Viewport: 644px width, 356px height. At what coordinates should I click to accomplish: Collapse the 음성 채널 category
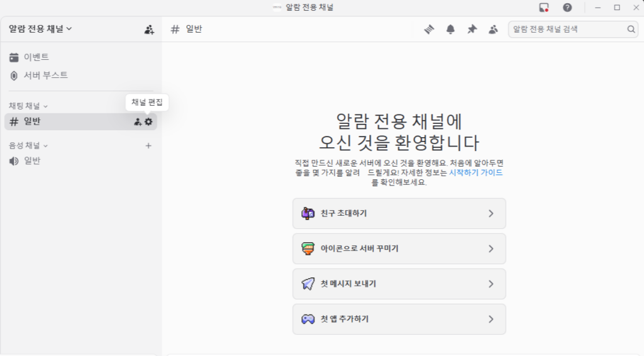(28, 146)
